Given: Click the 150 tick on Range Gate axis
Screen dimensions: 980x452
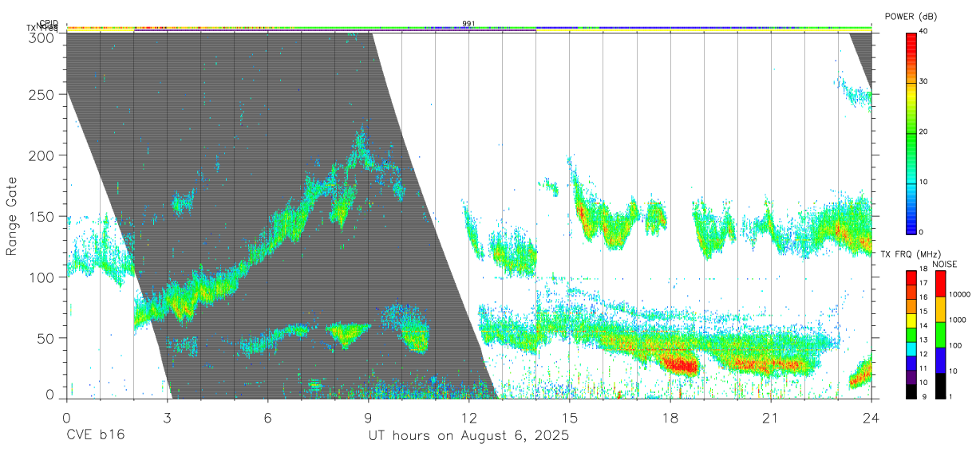Looking at the screenshot, I should tap(43, 216).
